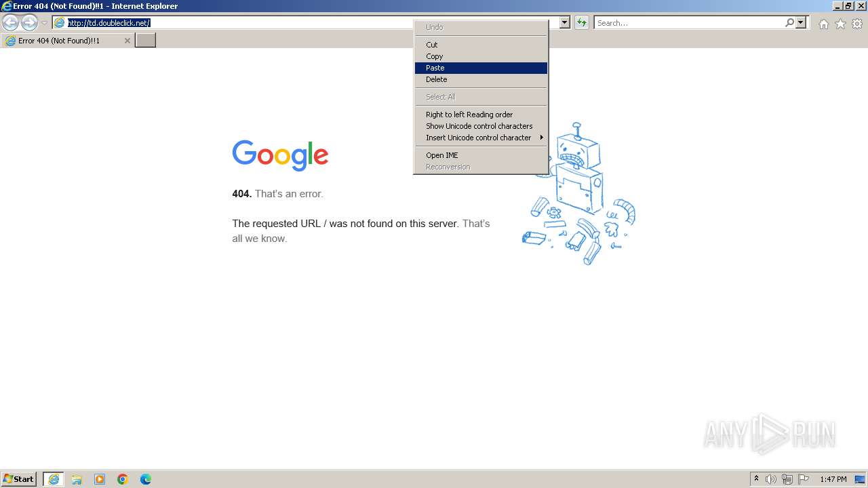Launch Google Chrome from taskbar

(x=123, y=479)
